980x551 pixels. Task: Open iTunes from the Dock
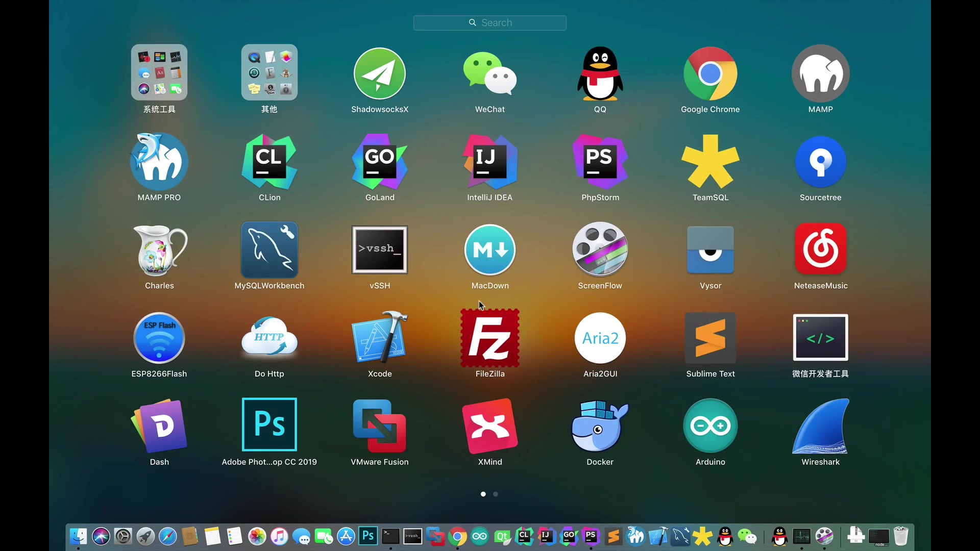point(279,536)
